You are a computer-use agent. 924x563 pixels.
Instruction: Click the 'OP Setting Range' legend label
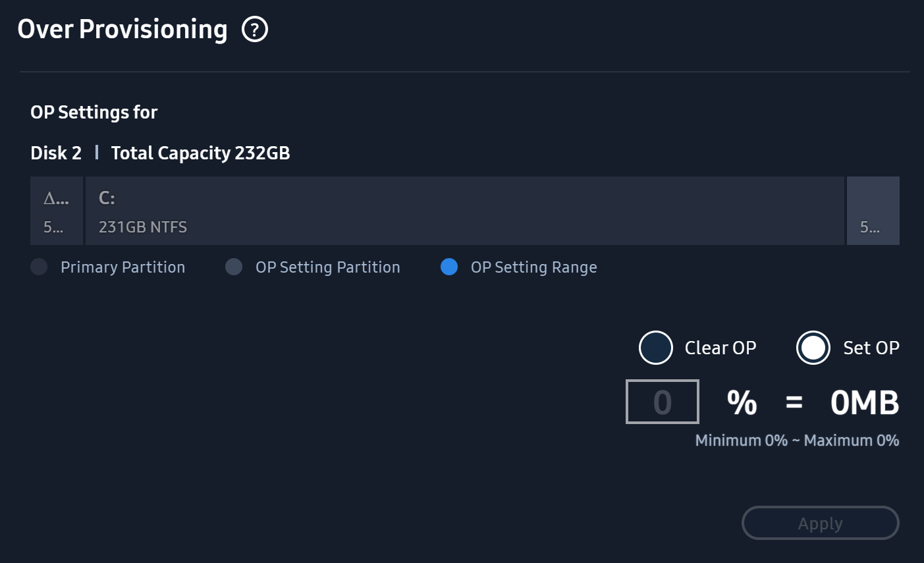pyautogui.click(x=534, y=267)
